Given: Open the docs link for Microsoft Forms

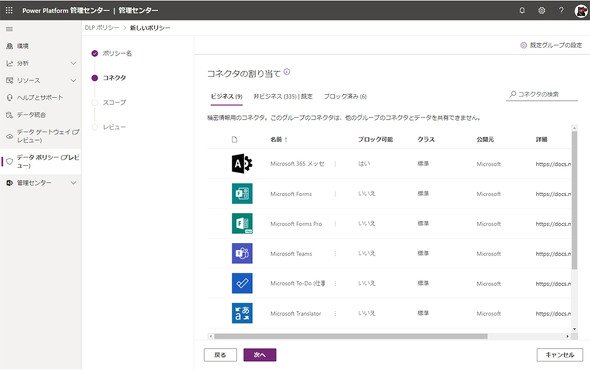Looking at the screenshot, I should pyautogui.click(x=553, y=194).
